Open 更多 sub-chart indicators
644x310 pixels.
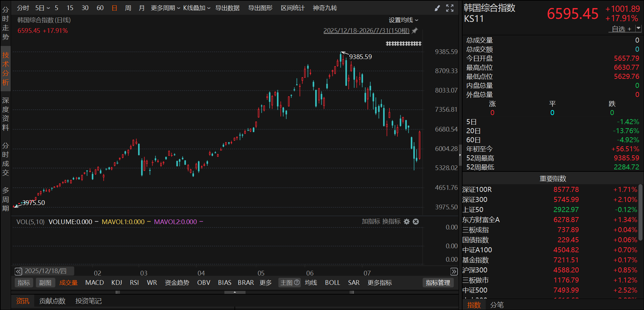[266, 282]
